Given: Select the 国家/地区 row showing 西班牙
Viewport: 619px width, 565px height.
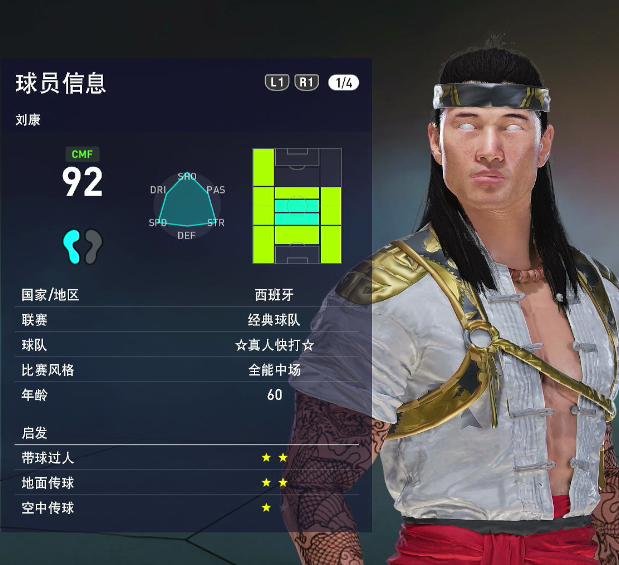Looking at the screenshot, I should pyautogui.click(x=187, y=295).
